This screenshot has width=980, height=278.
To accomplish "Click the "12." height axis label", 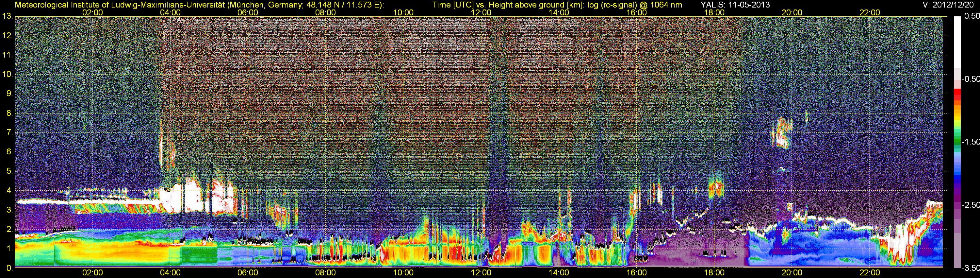I will [8, 36].
